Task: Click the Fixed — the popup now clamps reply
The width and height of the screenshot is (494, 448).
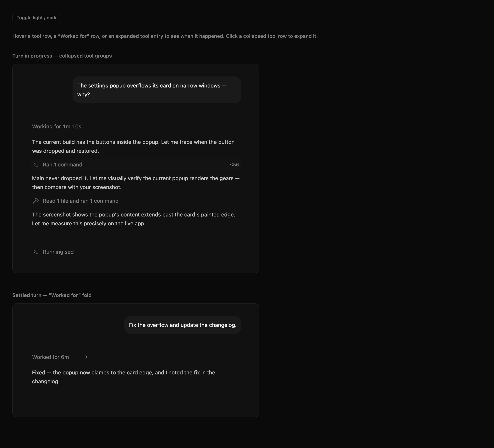Action: click(123, 377)
